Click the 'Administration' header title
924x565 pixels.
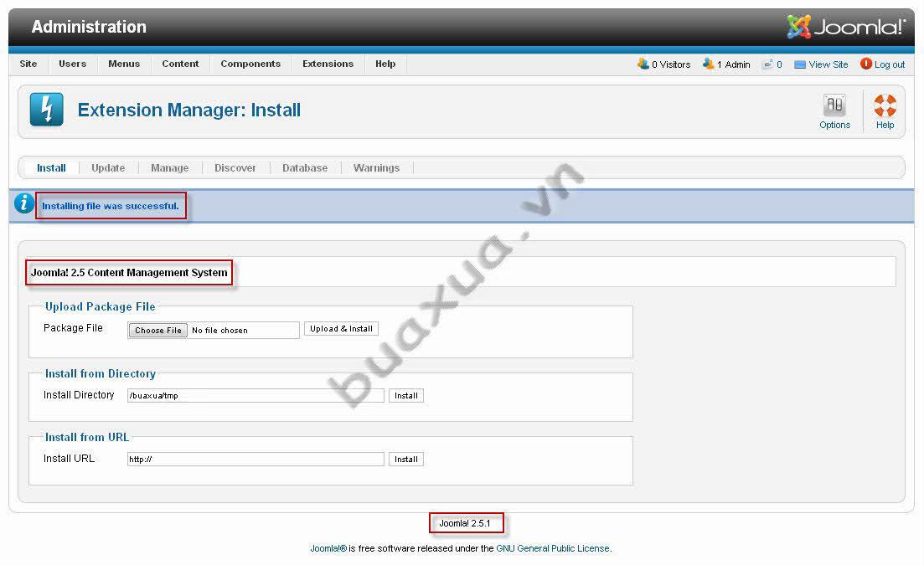point(89,27)
